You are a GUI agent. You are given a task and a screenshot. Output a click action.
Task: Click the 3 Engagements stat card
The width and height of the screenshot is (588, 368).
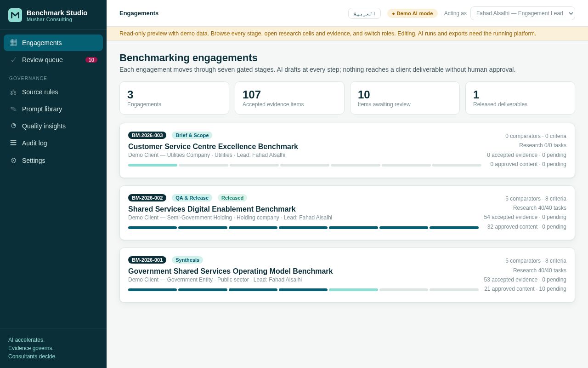174,98
